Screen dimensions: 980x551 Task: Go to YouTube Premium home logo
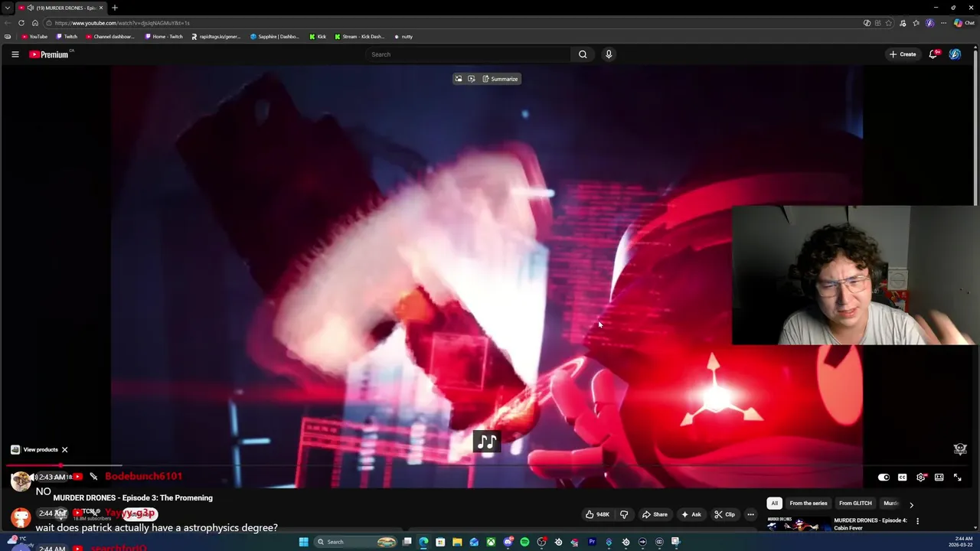coord(51,54)
